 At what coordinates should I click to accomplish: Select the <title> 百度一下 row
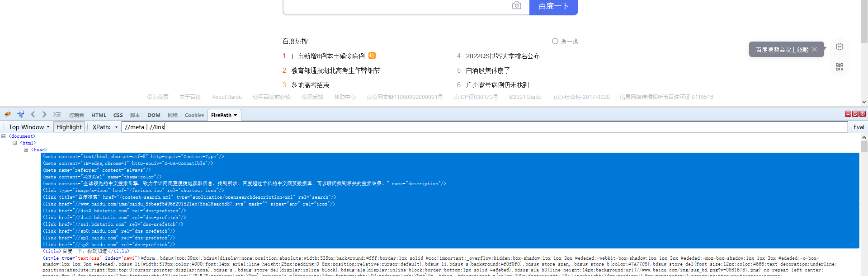tap(86, 251)
